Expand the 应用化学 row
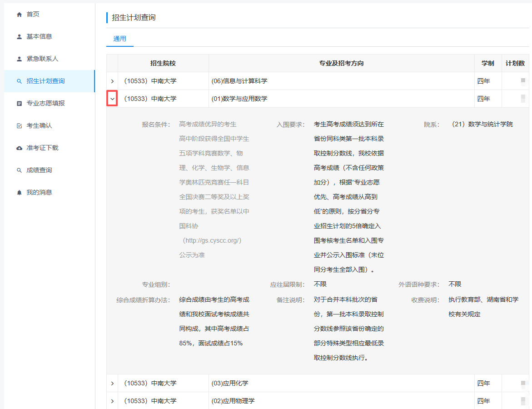 point(112,383)
